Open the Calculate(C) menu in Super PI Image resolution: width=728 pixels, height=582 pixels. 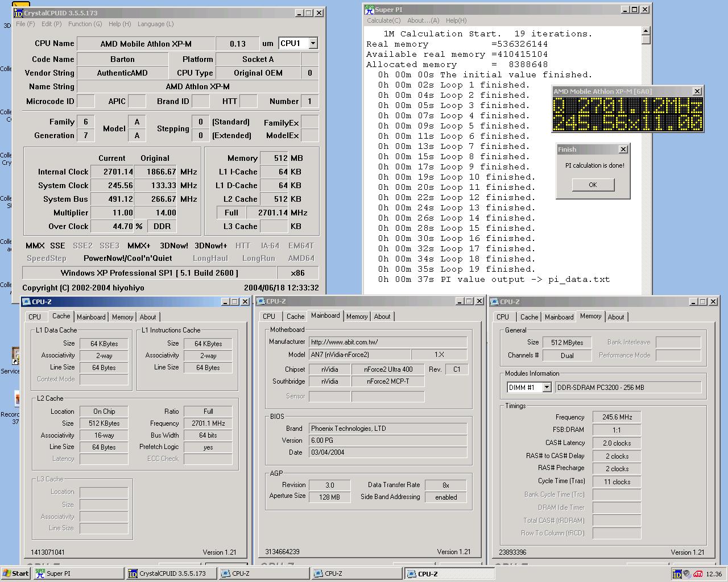click(x=384, y=20)
